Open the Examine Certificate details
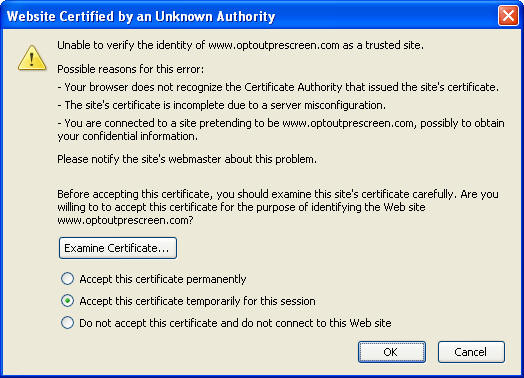The height and width of the screenshot is (378, 524). pyautogui.click(x=118, y=248)
